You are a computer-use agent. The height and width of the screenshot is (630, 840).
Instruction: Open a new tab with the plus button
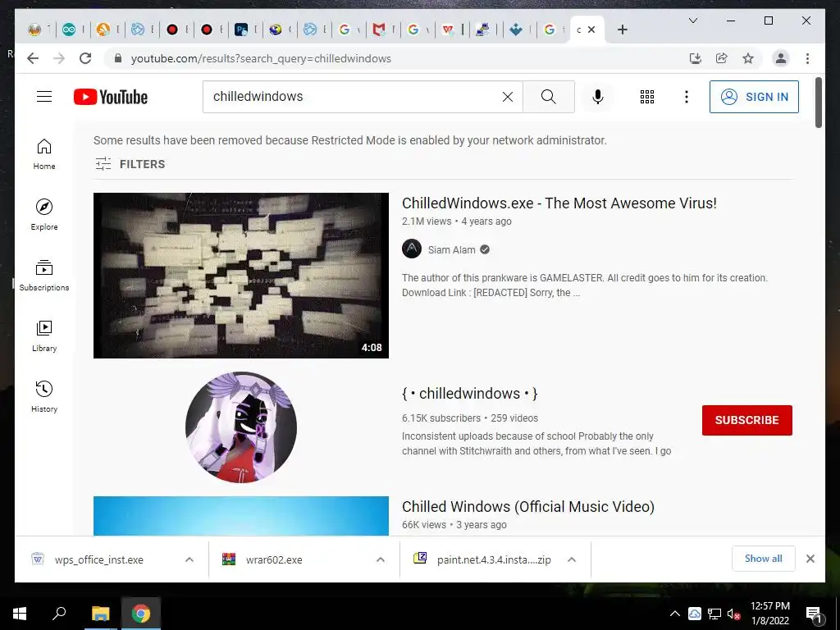[x=622, y=30]
